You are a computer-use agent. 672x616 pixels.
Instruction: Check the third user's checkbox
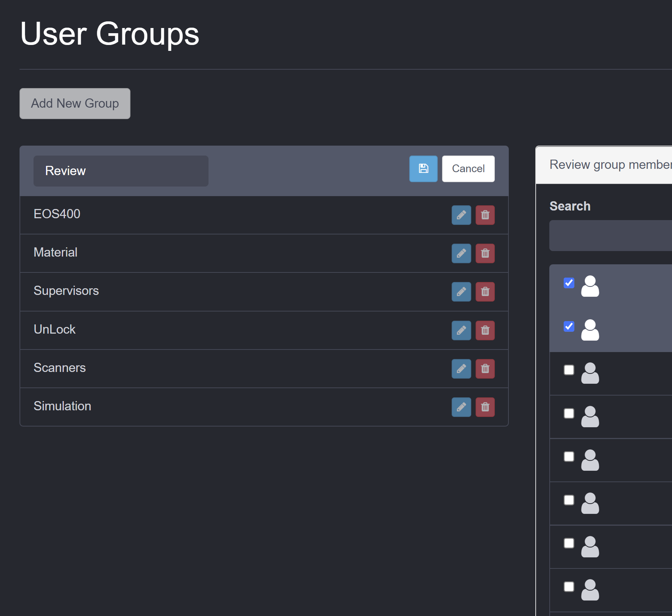click(569, 370)
